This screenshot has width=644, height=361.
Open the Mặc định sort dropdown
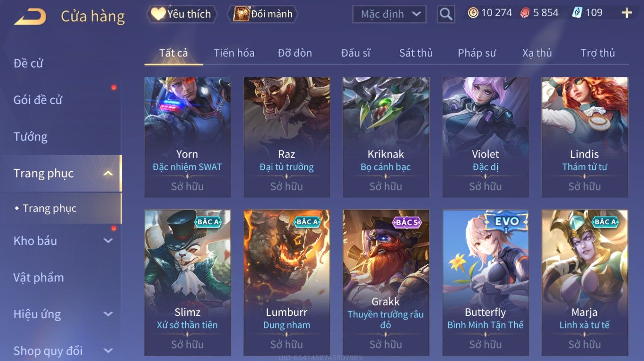[389, 14]
